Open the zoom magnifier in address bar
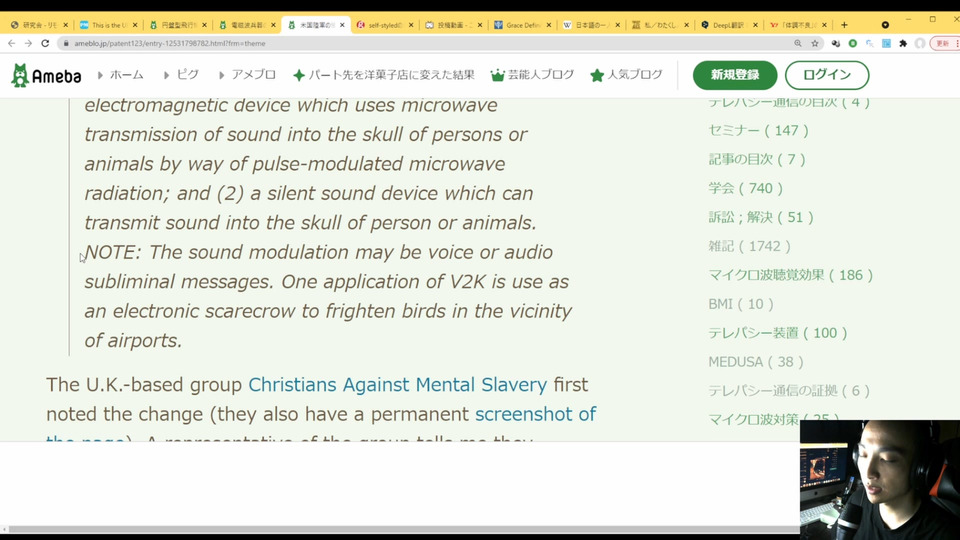The width and height of the screenshot is (960, 540). pyautogui.click(x=798, y=43)
